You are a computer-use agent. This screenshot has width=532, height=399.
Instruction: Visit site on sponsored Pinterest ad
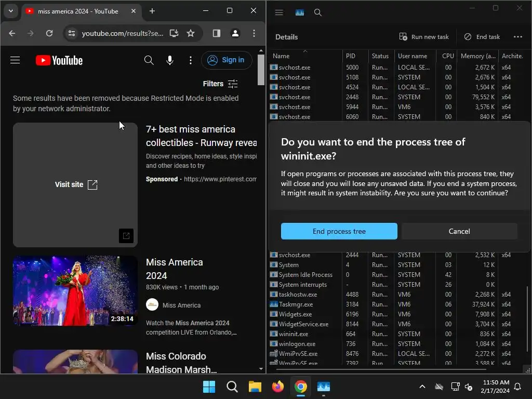76,184
